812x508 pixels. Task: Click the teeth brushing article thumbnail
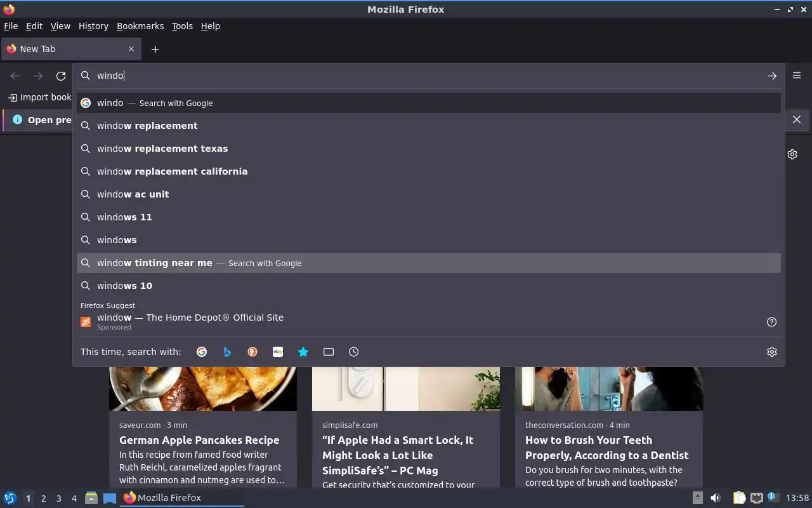609,389
